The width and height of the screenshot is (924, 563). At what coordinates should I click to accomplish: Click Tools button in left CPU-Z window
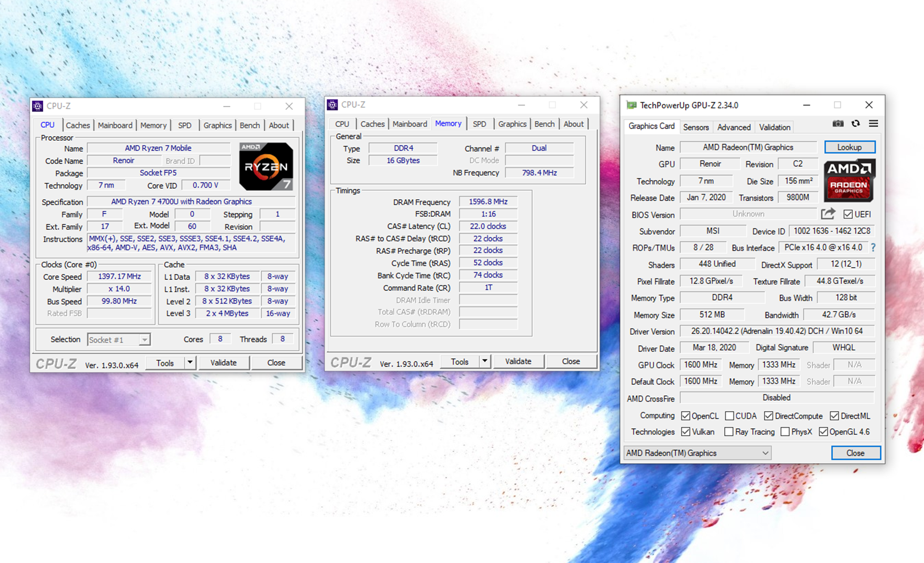[165, 363]
